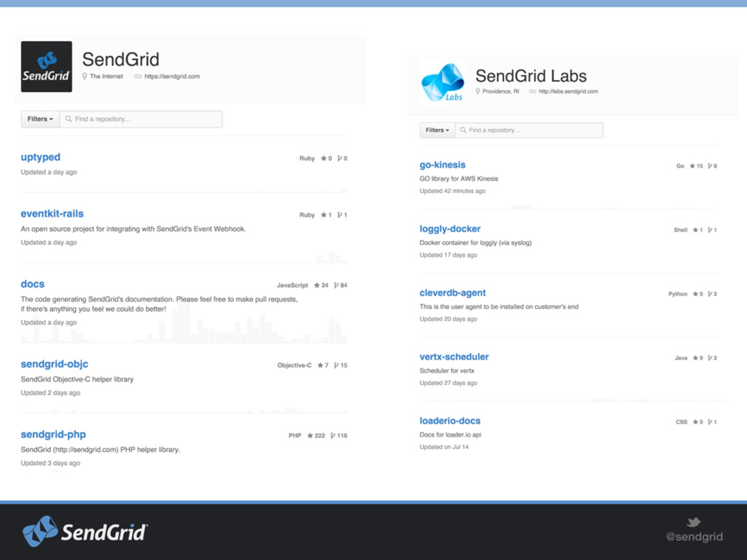Click the fork icon for docs repository
Viewport: 747px width, 560px height.
tap(336, 285)
